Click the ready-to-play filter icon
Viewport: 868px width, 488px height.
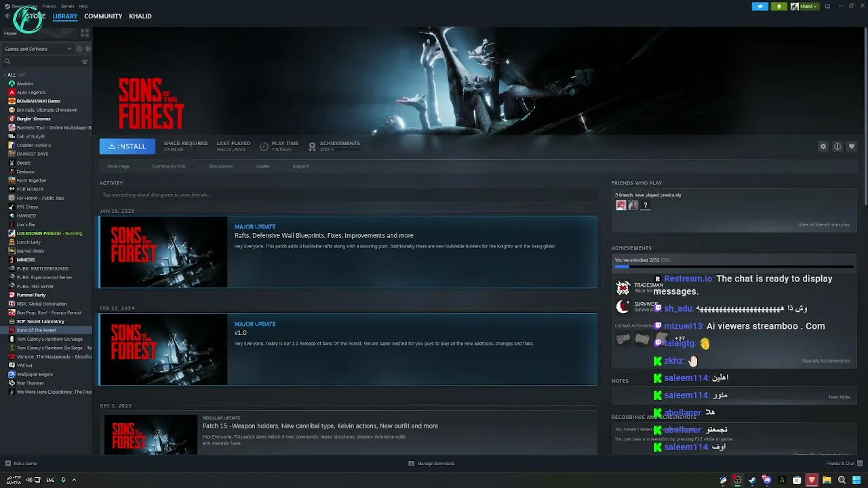(87, 49)
